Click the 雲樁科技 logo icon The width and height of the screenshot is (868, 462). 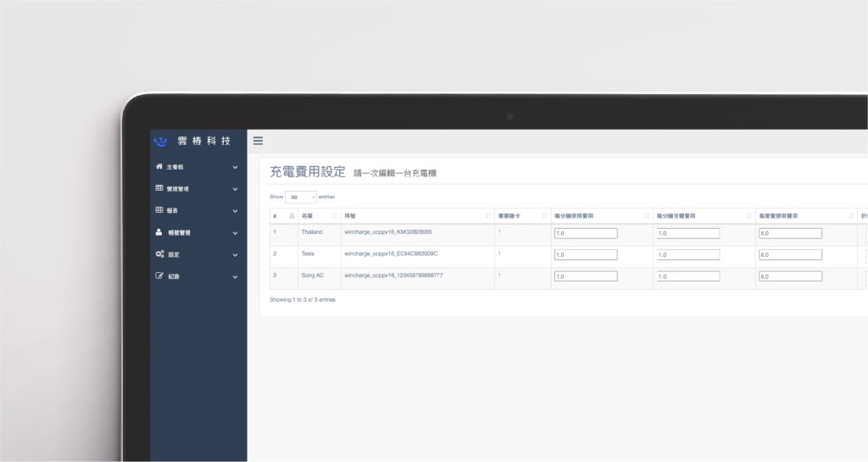160,142
